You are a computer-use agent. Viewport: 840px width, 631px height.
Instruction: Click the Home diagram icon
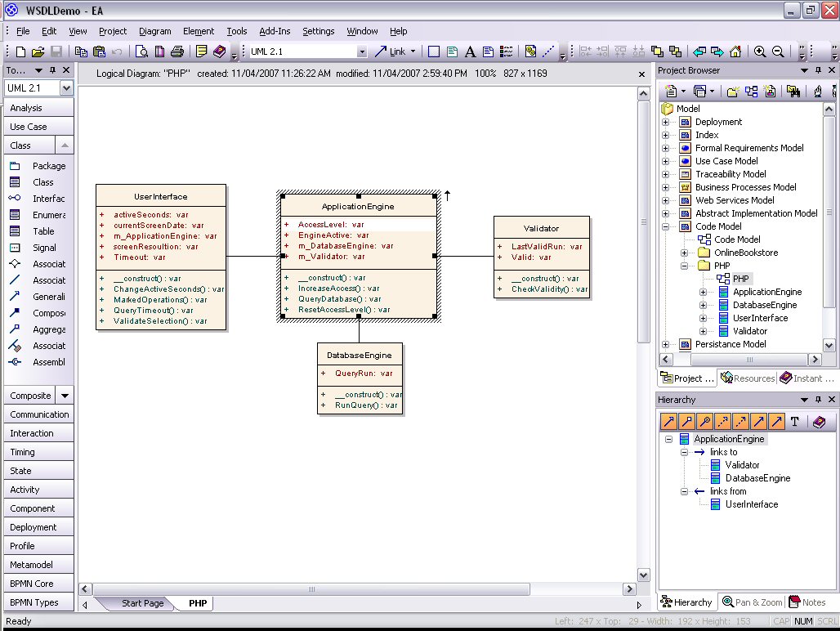tap(735, 51)
